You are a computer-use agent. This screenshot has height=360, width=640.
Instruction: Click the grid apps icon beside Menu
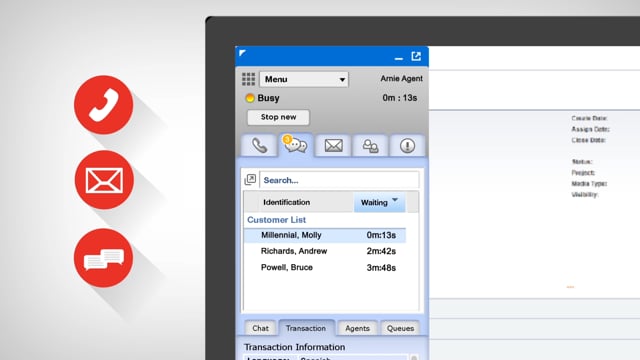(x=248, y=79)
